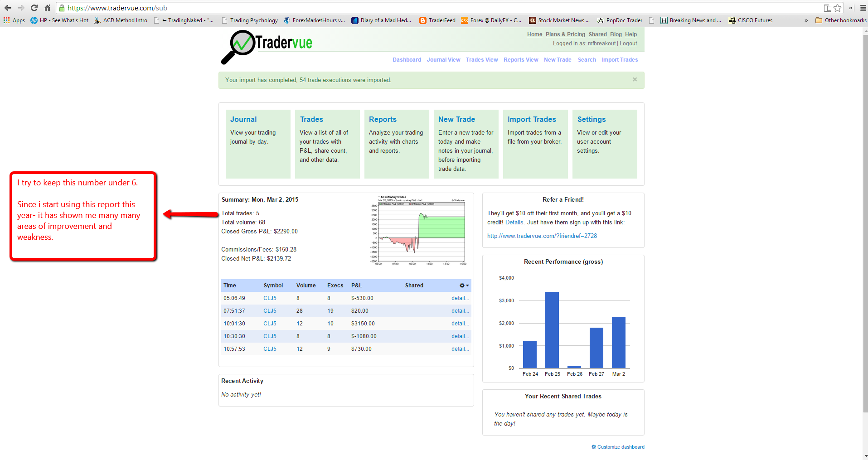Screen dimensions: 868x460
Task: Go to the browser home icon
Action: (47, 8)
